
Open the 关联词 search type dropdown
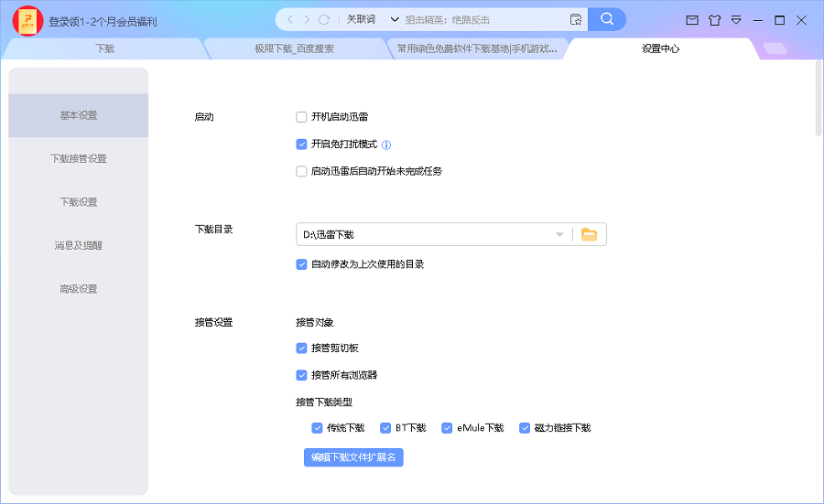coord(373,20)
